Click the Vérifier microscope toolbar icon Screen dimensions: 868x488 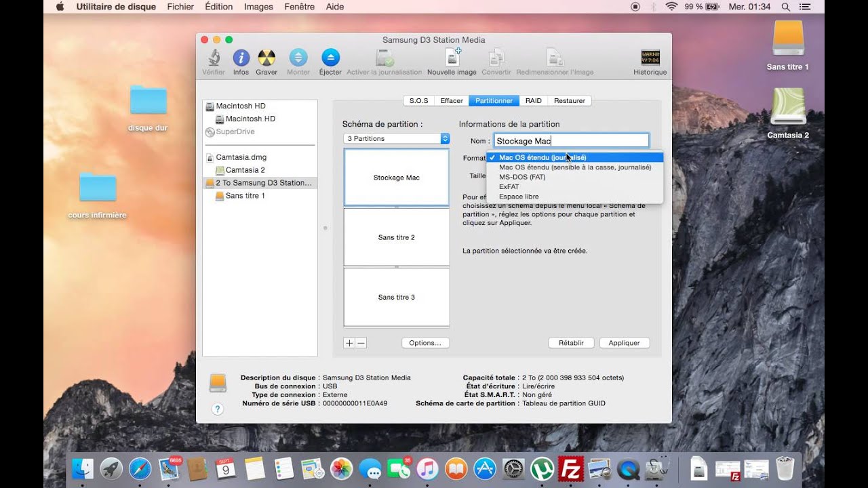(x=214, y=58)
